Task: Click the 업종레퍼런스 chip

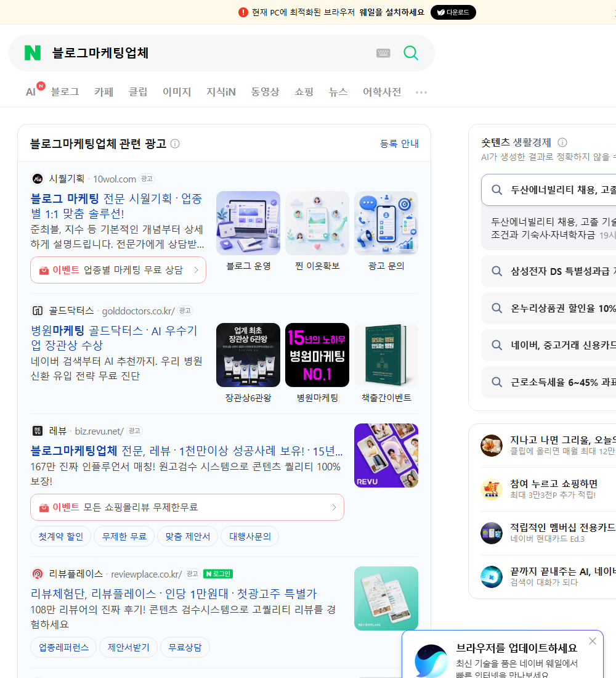Action: tap(63, 647)
